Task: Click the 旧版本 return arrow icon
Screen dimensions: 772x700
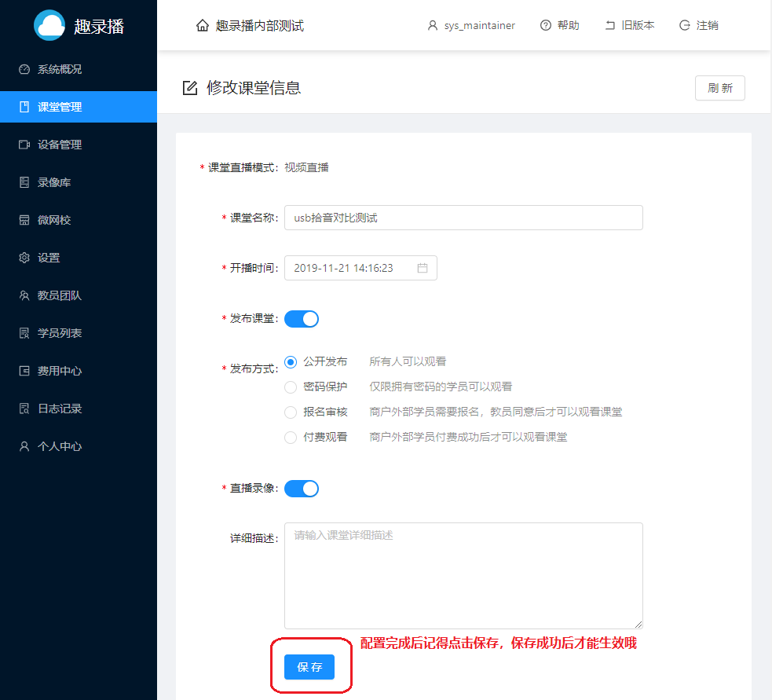Action: 610,25
